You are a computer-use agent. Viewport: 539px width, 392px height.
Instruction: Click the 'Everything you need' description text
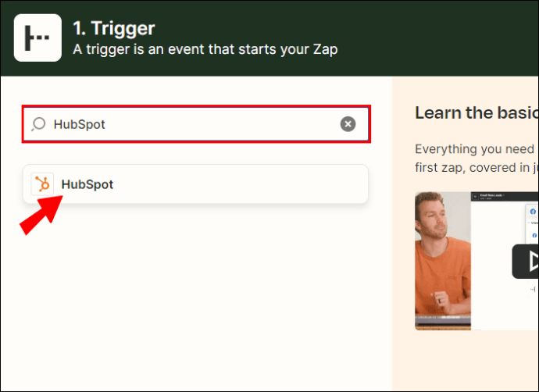(477, 158)
